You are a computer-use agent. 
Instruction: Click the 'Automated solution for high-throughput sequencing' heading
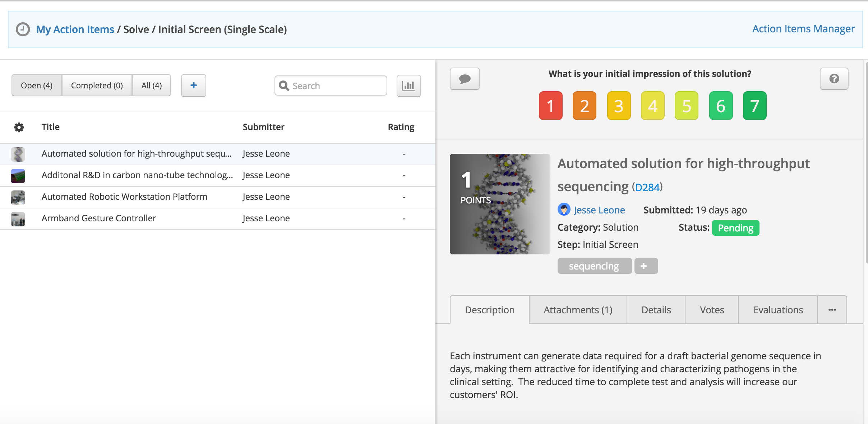(x=683, y=175)
